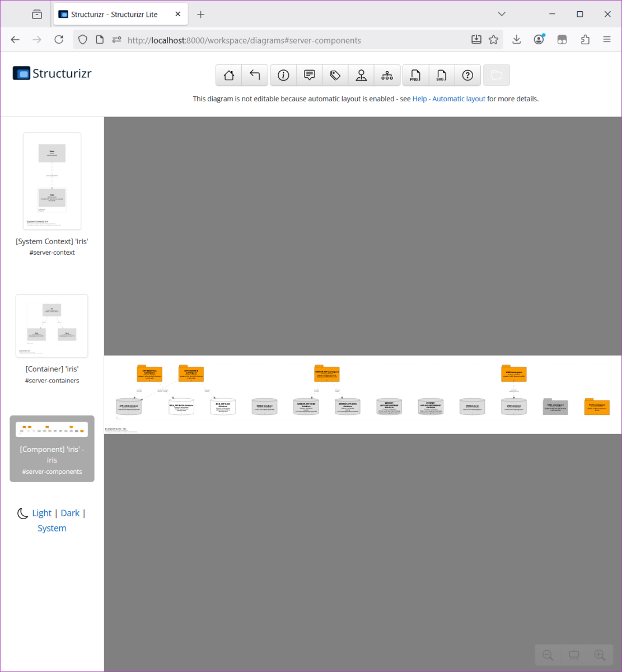Switch to Light theme
This screenshot has width=622, height=672.
pyautogui.click(x=42, y=513)
